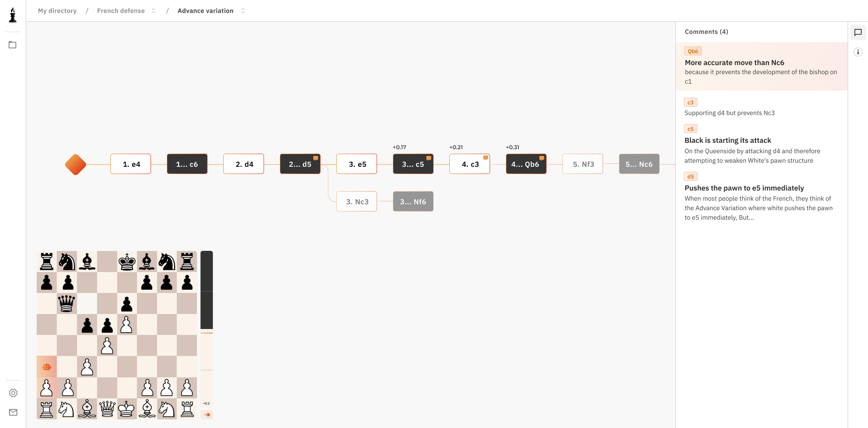Select the white knight on g1
Screen dimensions: 868x428
(x=167, y=409)
